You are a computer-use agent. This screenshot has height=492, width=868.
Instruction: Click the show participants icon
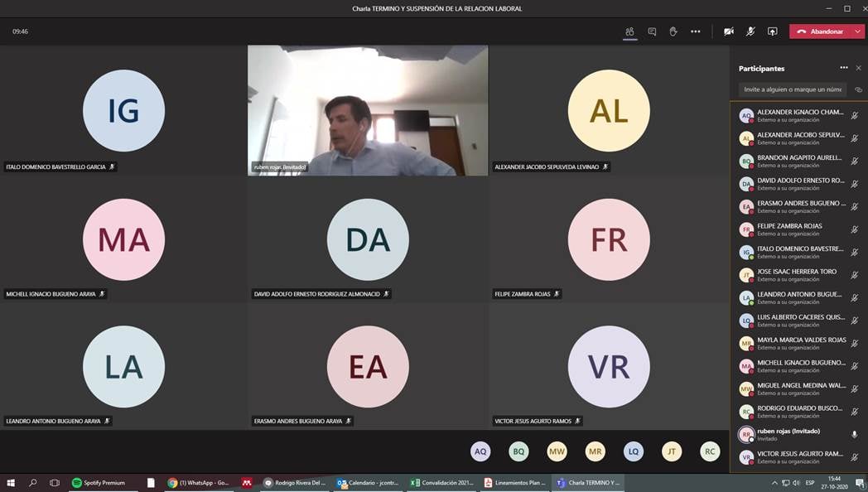(x=629, y=31)
